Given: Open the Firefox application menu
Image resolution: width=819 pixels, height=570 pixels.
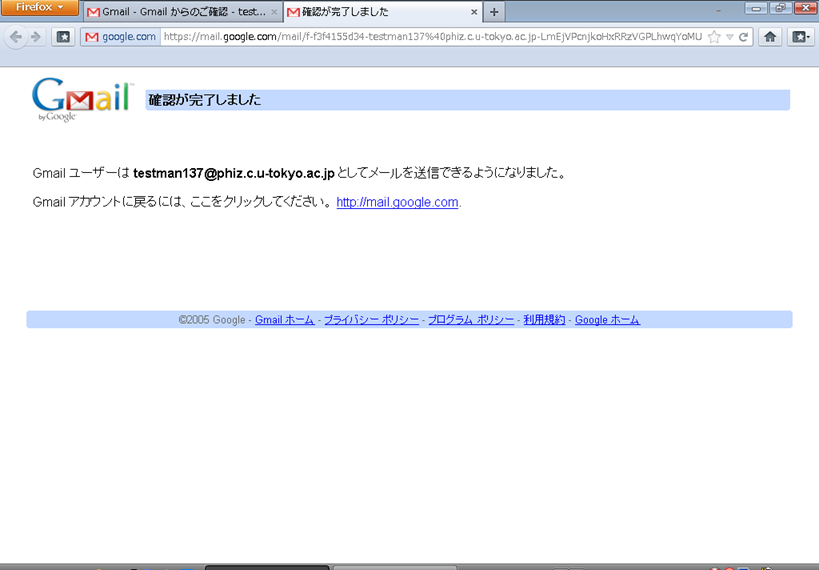Looking at the screenshot, I should tap(39, 7).
